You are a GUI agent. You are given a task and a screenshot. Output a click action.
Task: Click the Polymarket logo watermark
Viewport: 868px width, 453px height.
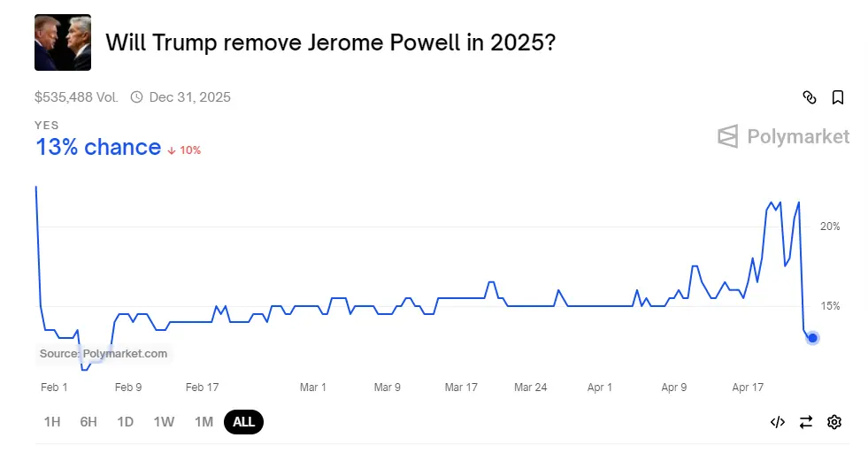783,136
